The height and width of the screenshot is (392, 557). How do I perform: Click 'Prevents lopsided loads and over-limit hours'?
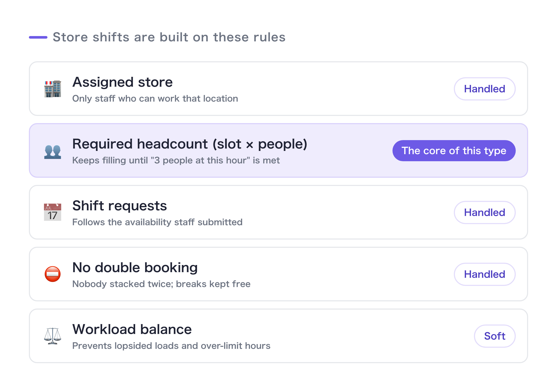[171, 346]
